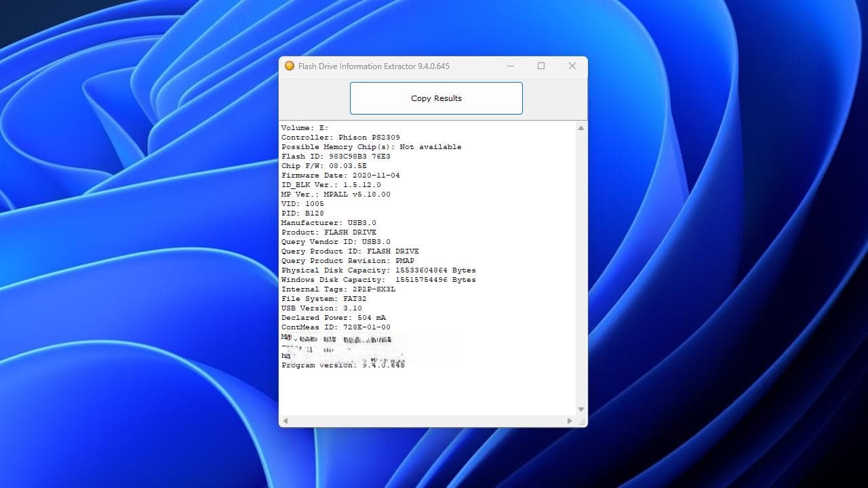The height and width of the screenshot is (488, 868).
Task: Click the vertical scrollbar down arrow
Action: pos(581,409)
